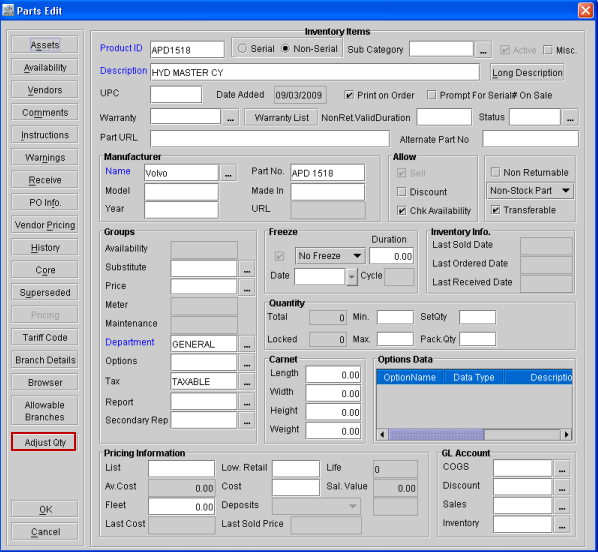
Task: Select the Non-Serial radio button
Action: 285,49
